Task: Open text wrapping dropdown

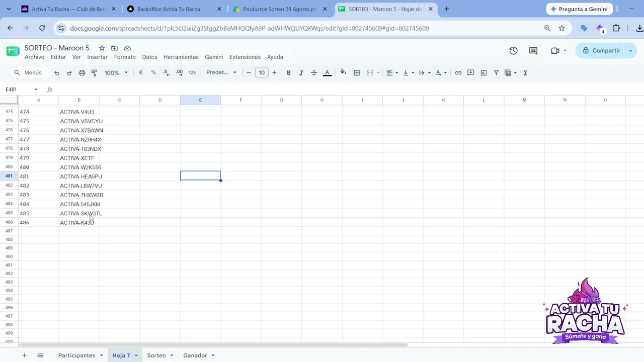Action: point(425,73)
